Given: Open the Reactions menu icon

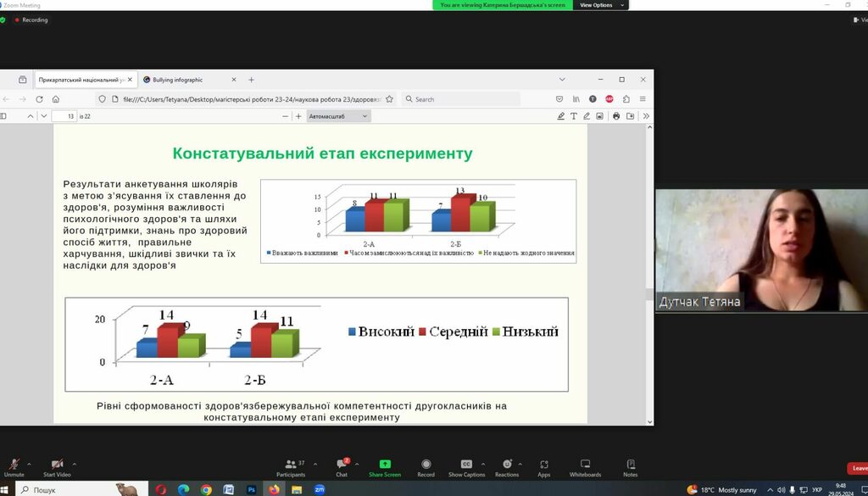Looking at the screenshot, I should [x=506, y=465].
